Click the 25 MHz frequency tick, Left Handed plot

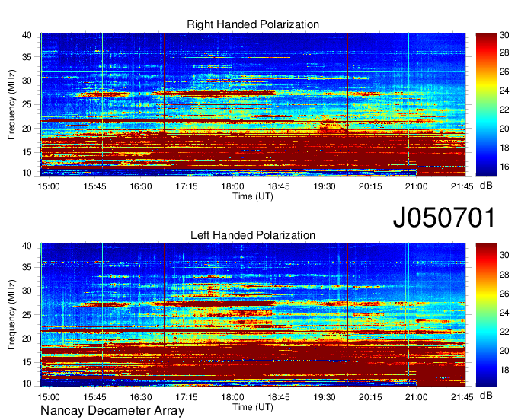[27, 315]
